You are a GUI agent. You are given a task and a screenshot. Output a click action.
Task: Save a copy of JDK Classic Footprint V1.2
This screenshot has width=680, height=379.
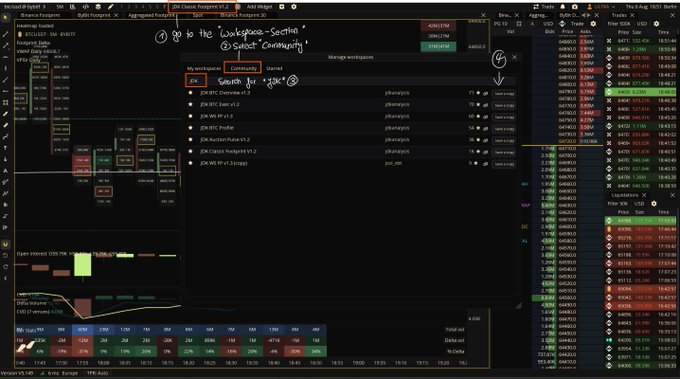(504, 152)
